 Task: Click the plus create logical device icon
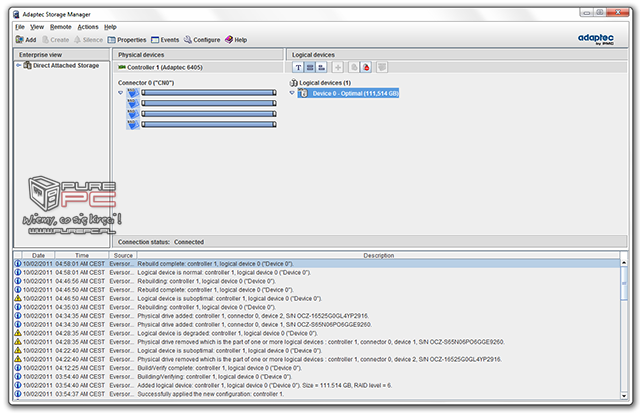point(338,67)
